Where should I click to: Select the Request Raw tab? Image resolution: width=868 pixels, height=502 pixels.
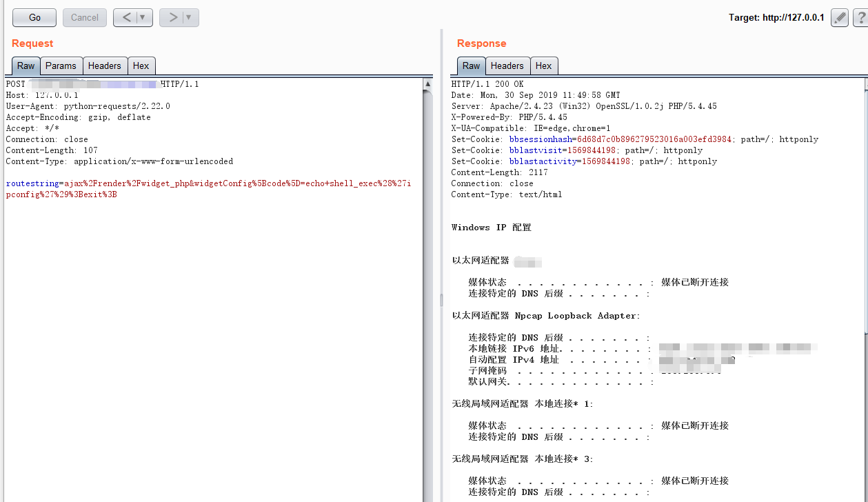26,66
